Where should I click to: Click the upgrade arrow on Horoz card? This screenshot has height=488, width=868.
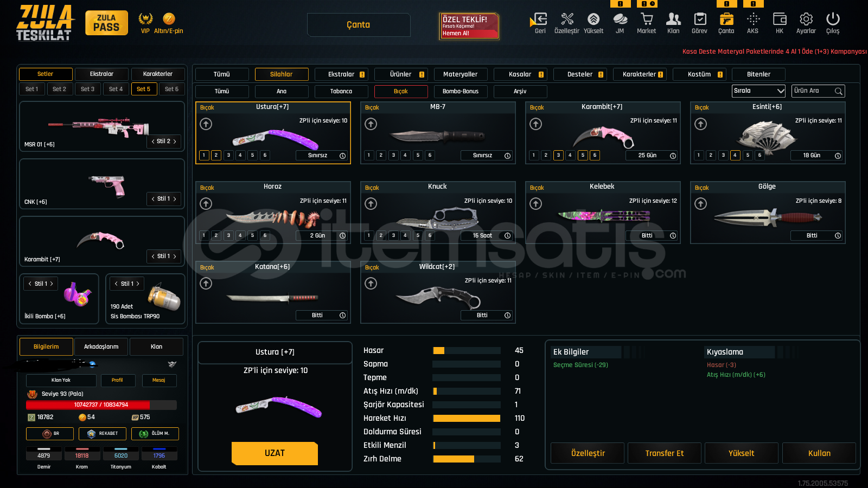206,204
